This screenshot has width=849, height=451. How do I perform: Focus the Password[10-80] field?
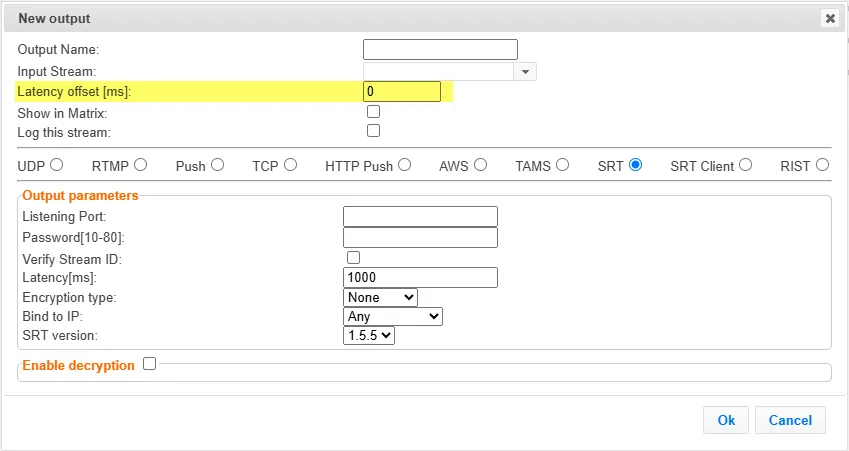tap(420, 237)
